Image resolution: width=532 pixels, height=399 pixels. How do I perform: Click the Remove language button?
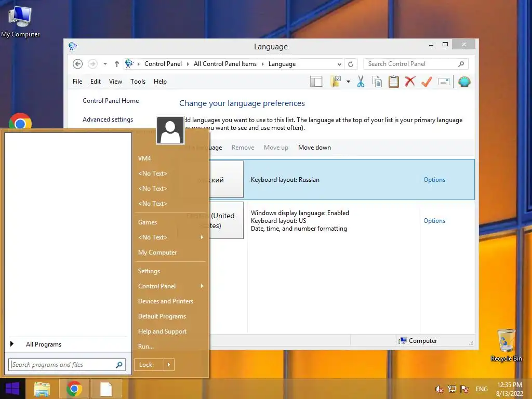click(243, 148)
